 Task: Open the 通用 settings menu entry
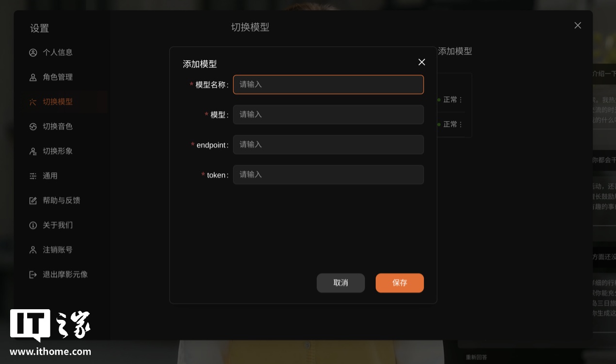pyautogui.click(x=50, y=176)
